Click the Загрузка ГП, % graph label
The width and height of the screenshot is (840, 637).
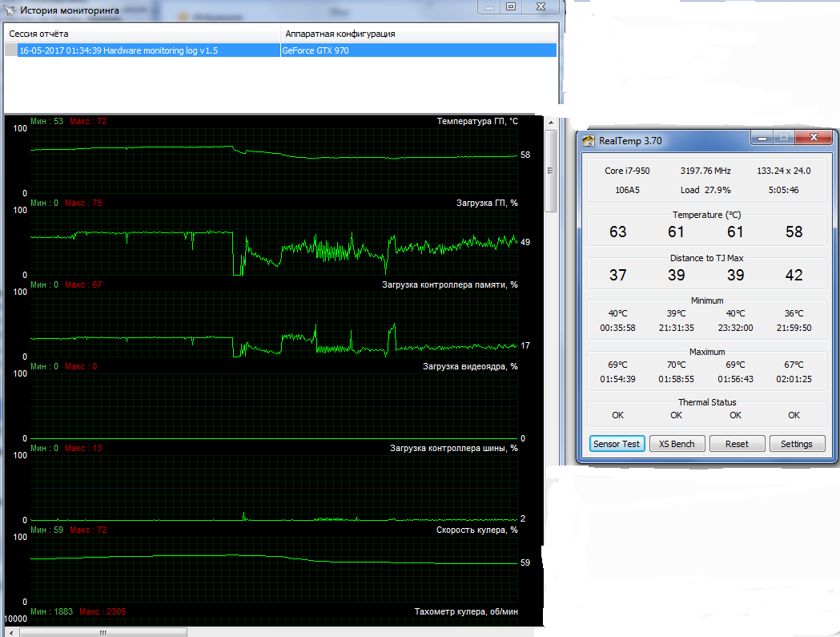point(487,203)
